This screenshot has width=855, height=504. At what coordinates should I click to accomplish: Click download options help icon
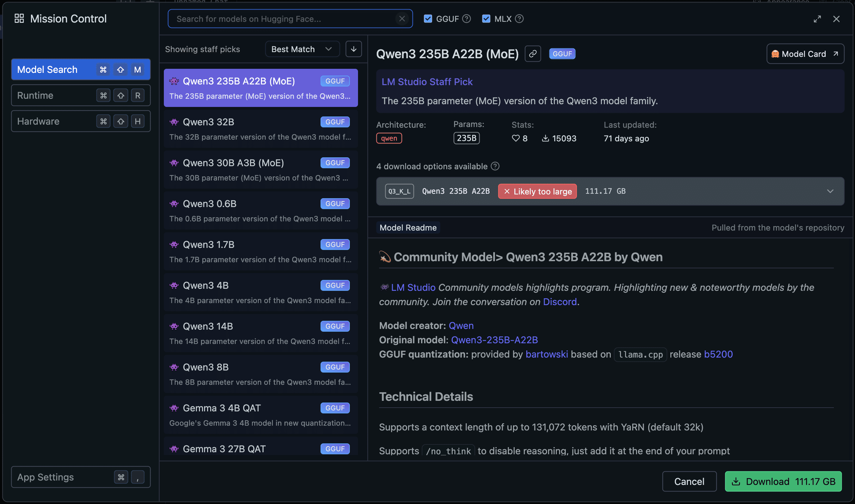[495, 166]
